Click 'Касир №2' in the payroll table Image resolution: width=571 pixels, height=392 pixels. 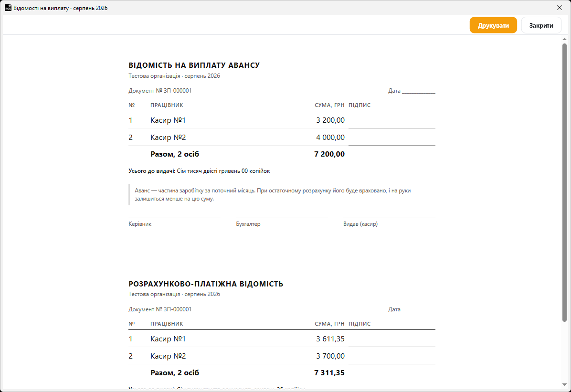(x=168, y=356)
